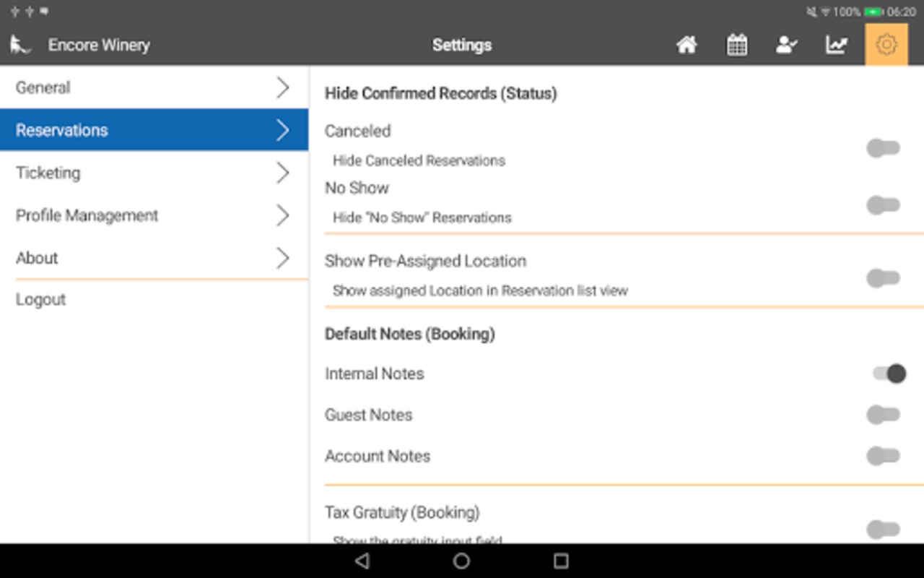Turn off Internal Notes switch
Image resolution: width=924 pixels, height=578 pixels.
click(x=889, y=374)
